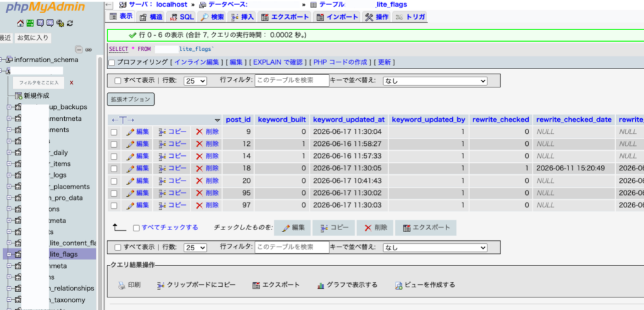The height and width of the screenshot is (310, 644).
Task: Open the lower 行数 25 dropdown
Action: click(196, 248)
